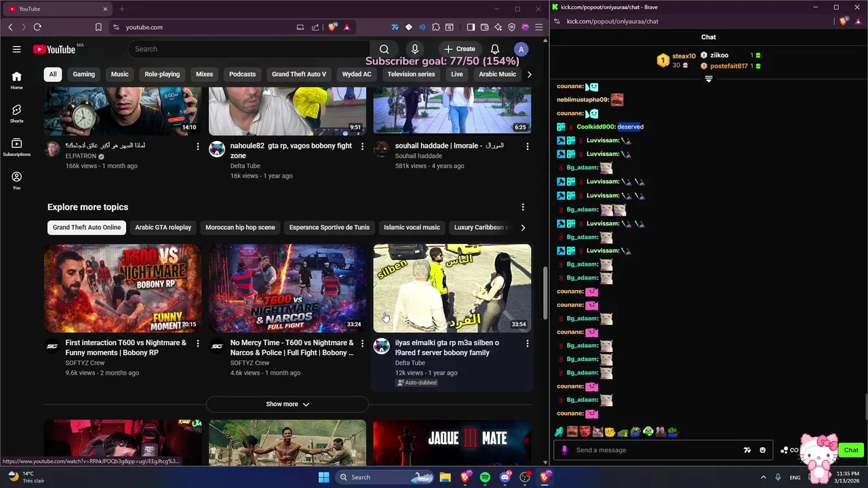Open options for First interaction T600 video
The width and height of the screenshot is (868, 488).
point(198,344)
